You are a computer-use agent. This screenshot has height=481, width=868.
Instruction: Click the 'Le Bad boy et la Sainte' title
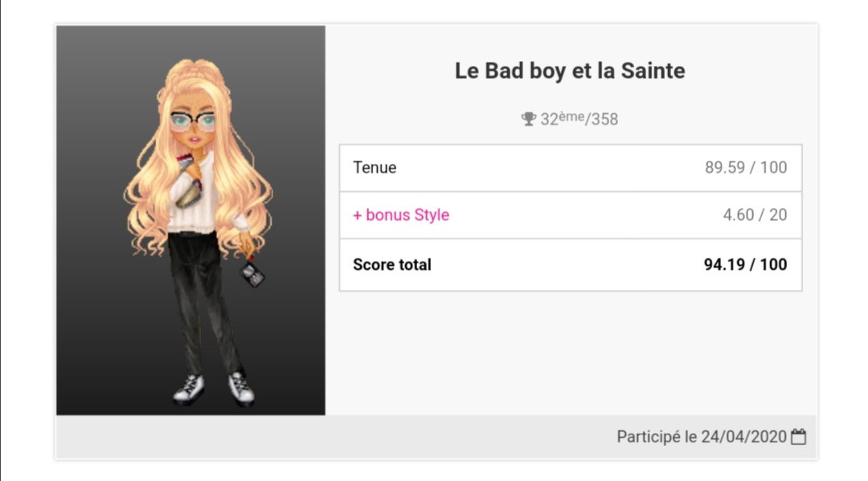tap(570, 71)
